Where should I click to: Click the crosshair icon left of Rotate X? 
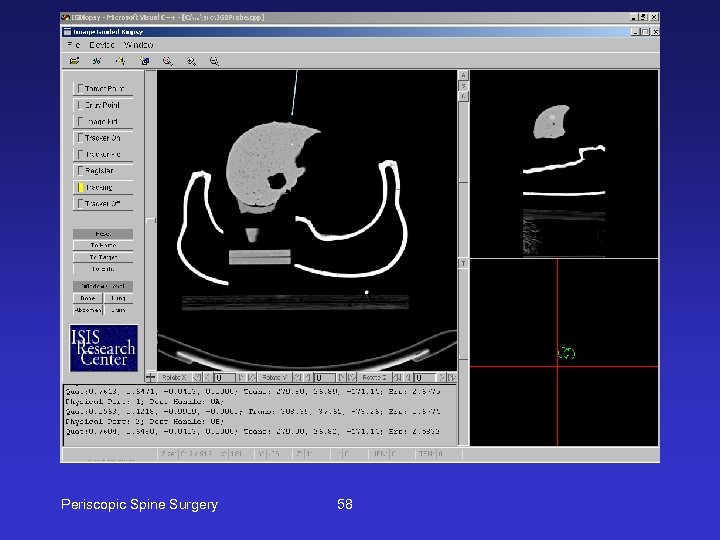(x=151, y=378)
